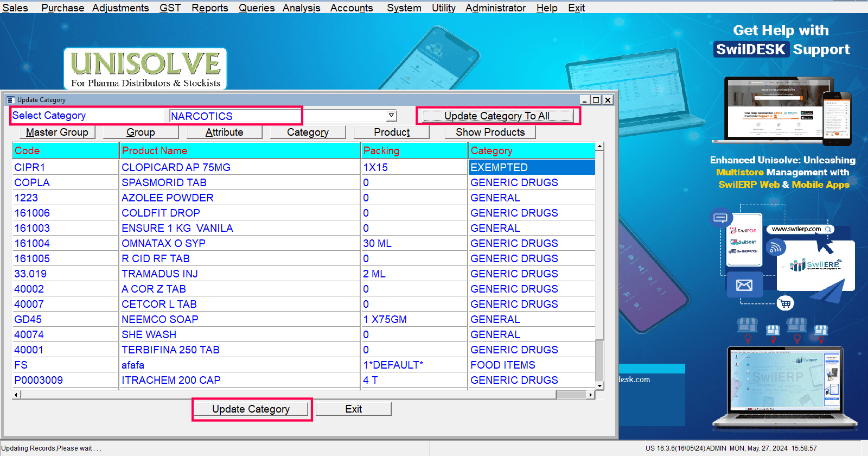Click the table scroll down arrow

click(x=599, y=386)
